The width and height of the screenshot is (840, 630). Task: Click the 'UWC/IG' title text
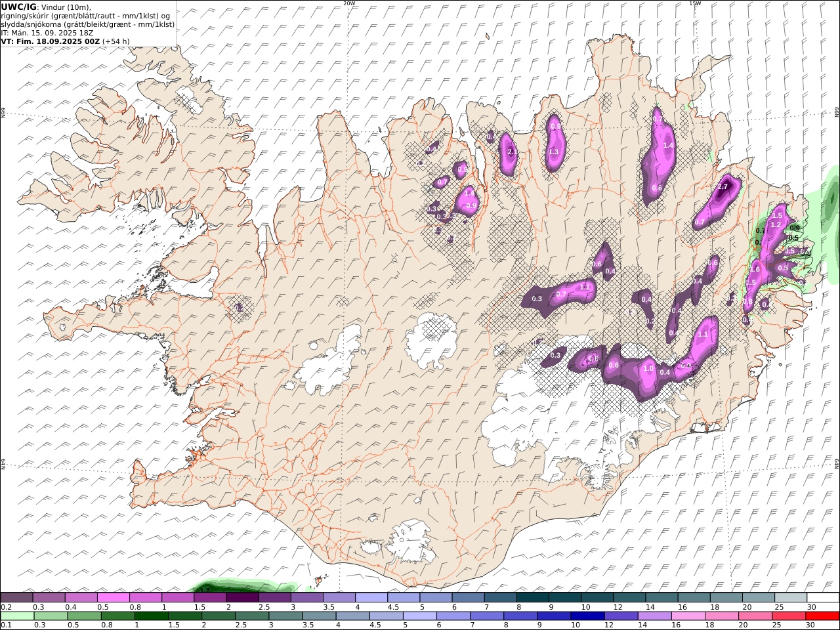(x=19, y=7)
